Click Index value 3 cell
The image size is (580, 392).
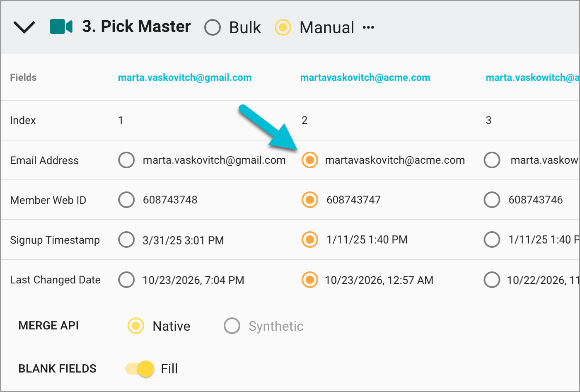point(488,120)
